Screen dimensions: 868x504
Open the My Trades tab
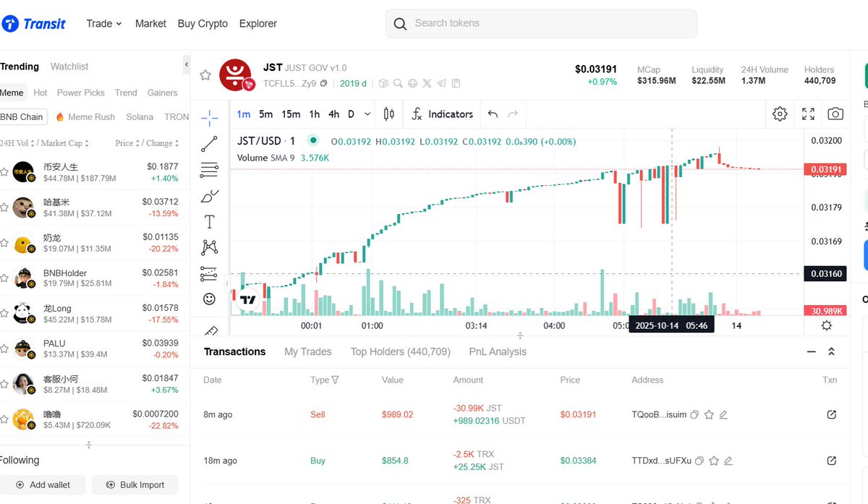(308, 351)
